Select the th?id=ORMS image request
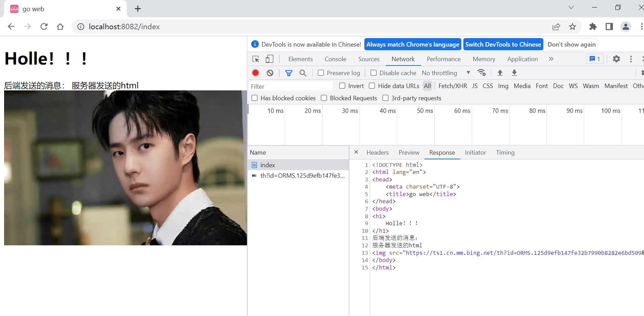The image size is (644, 316). click(x=298, y=175)
